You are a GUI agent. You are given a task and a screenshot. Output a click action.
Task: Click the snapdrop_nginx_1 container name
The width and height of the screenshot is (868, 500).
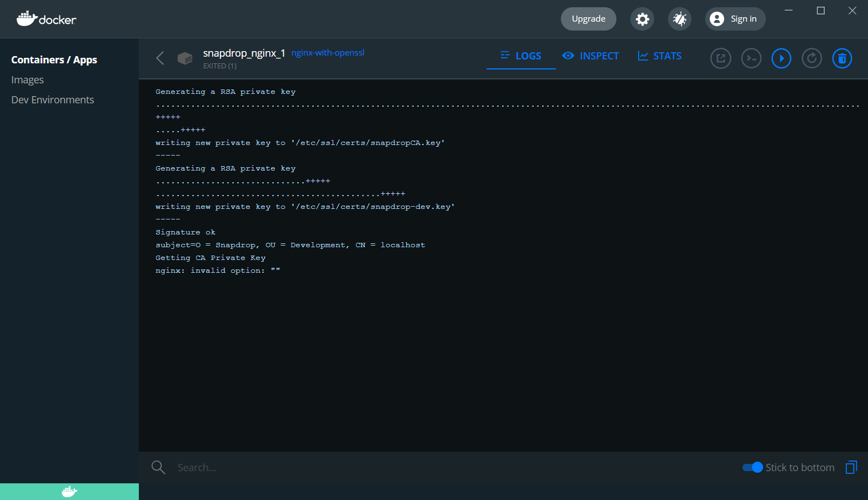244,53
